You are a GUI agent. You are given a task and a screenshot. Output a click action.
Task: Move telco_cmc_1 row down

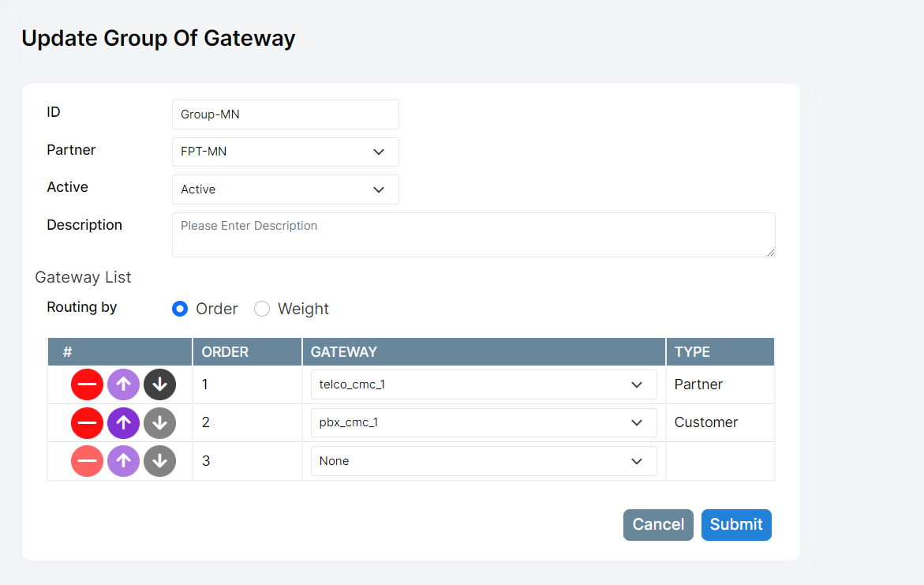pos(159,384)
